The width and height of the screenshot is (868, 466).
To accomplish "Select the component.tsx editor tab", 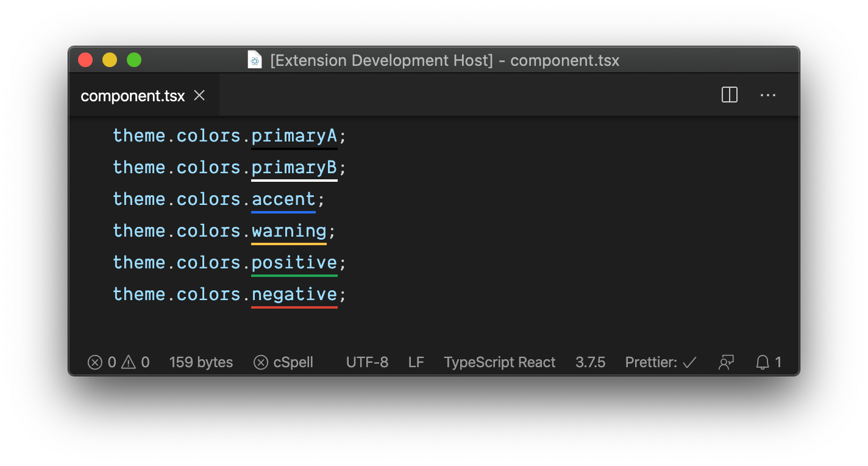I will [x=132, y=96].
